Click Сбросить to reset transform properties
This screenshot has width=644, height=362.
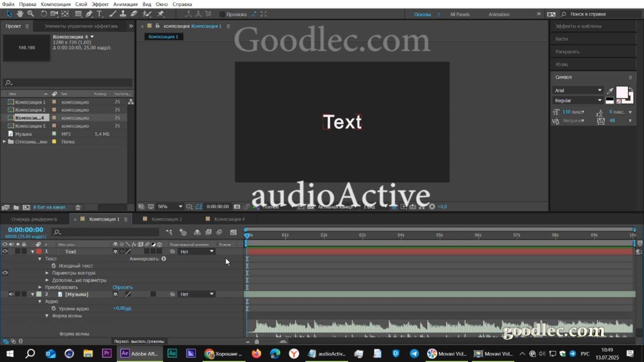123,287
